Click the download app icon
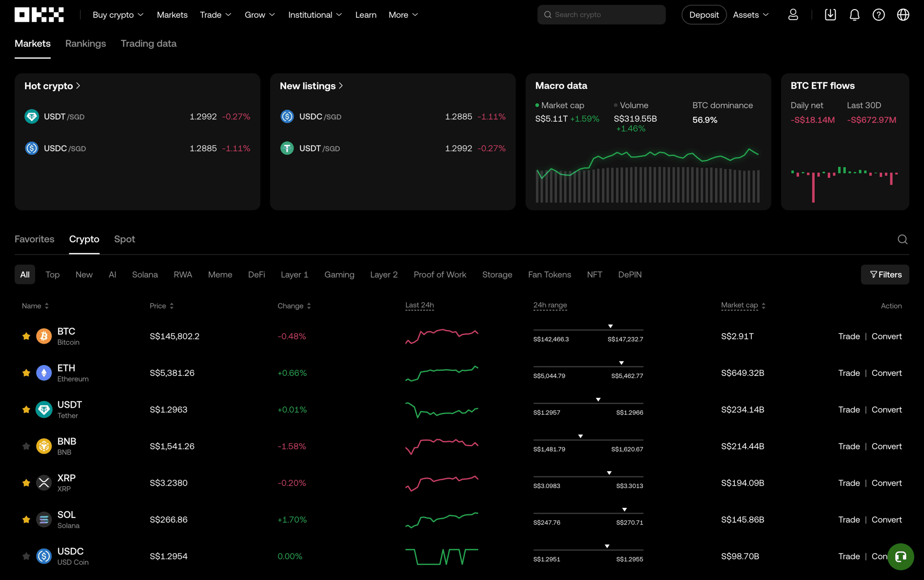Screen dimensions: 924x580 830,15
